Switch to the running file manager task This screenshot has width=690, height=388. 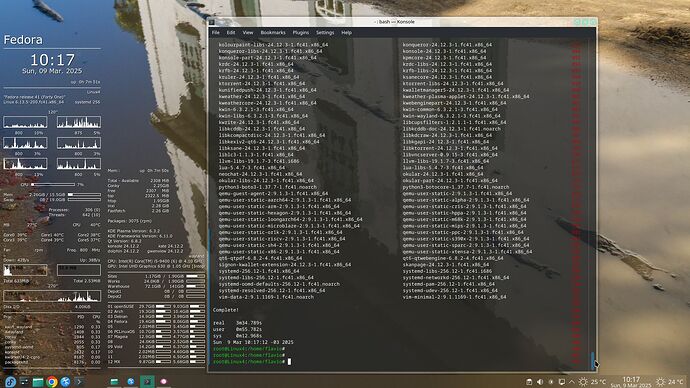coord(114,382)
